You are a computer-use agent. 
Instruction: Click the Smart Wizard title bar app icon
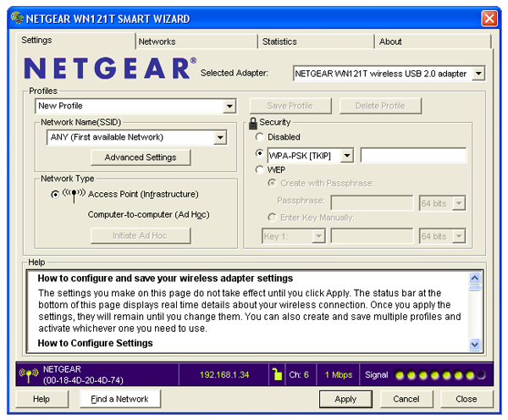pos(17,18)
